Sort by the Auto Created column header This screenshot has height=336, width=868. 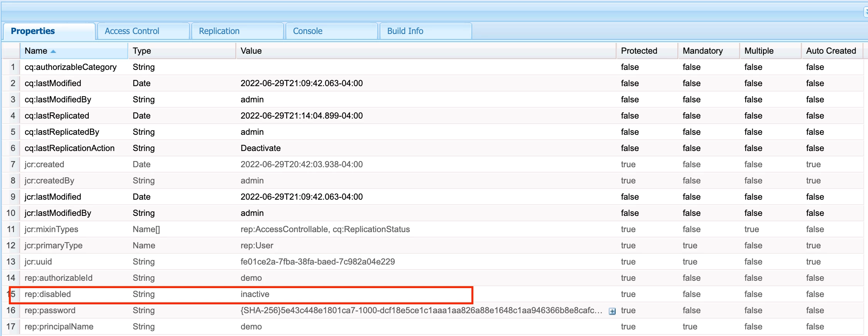(832, 51)
